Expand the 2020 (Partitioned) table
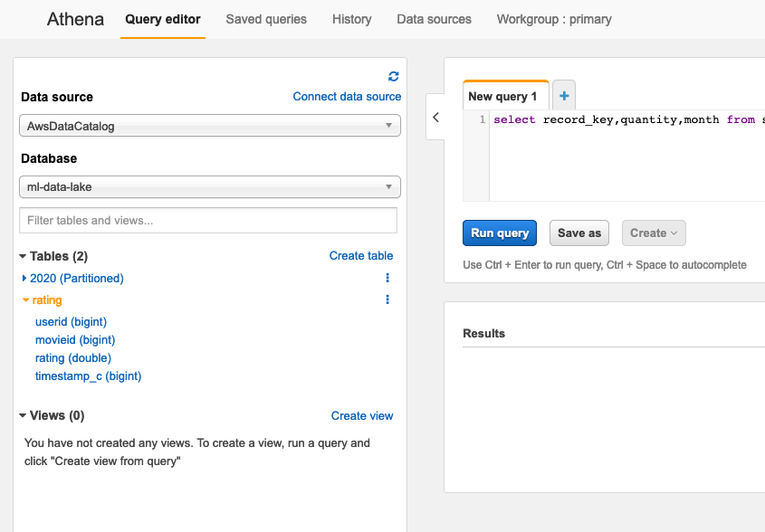This screenshot has width=765, height=532. tap(24, 278)
